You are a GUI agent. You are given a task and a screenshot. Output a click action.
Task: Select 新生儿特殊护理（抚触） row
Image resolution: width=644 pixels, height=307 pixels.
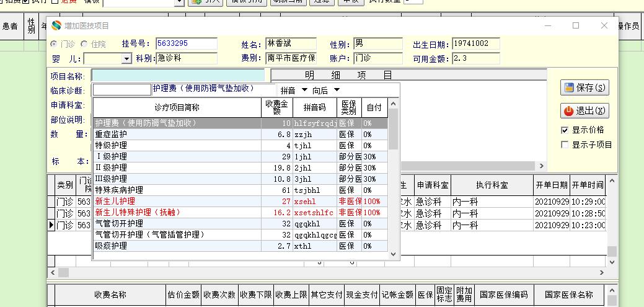240,213
